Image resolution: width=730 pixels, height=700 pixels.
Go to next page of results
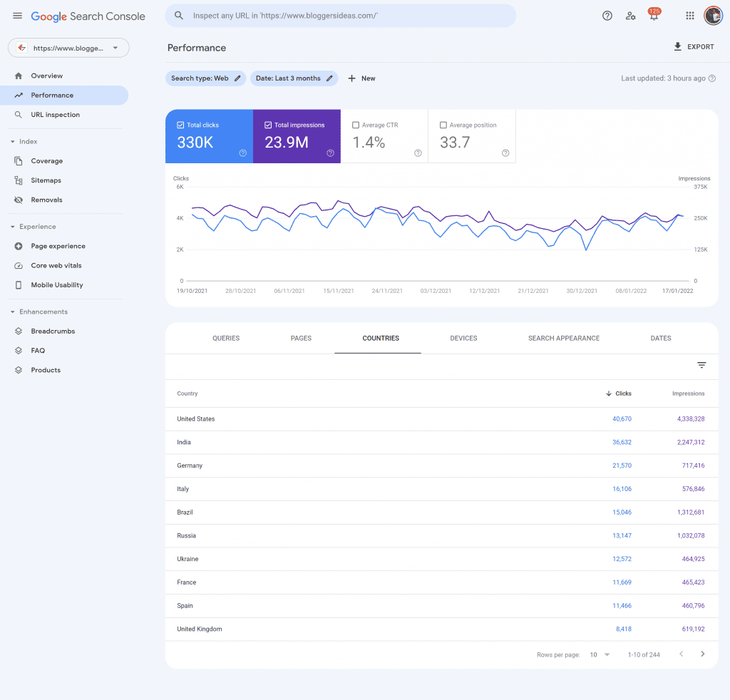[x=703, y=654]
